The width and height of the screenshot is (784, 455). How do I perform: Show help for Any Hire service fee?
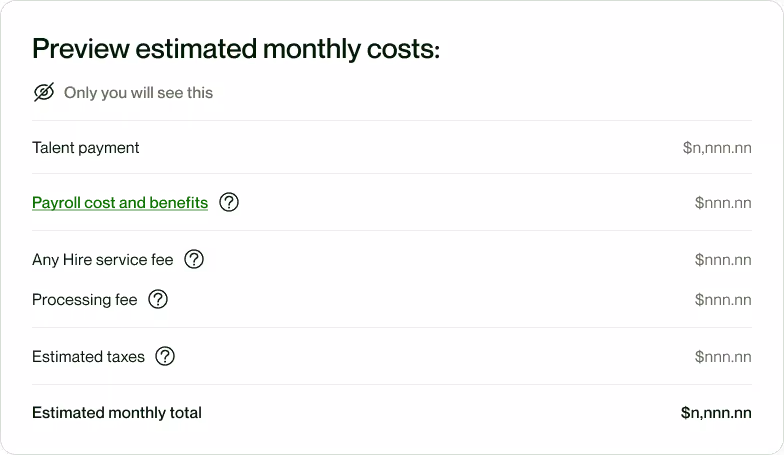click(194, 260)
